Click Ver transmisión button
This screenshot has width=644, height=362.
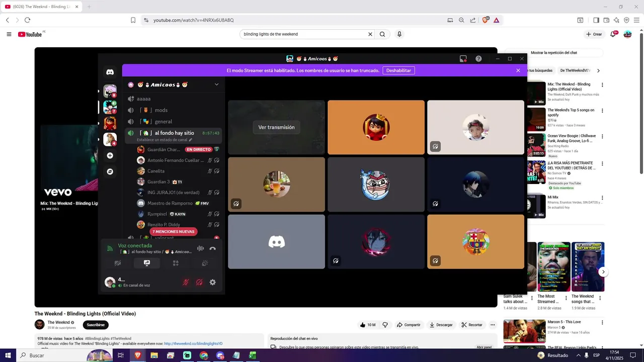click(x=276, y=127)
